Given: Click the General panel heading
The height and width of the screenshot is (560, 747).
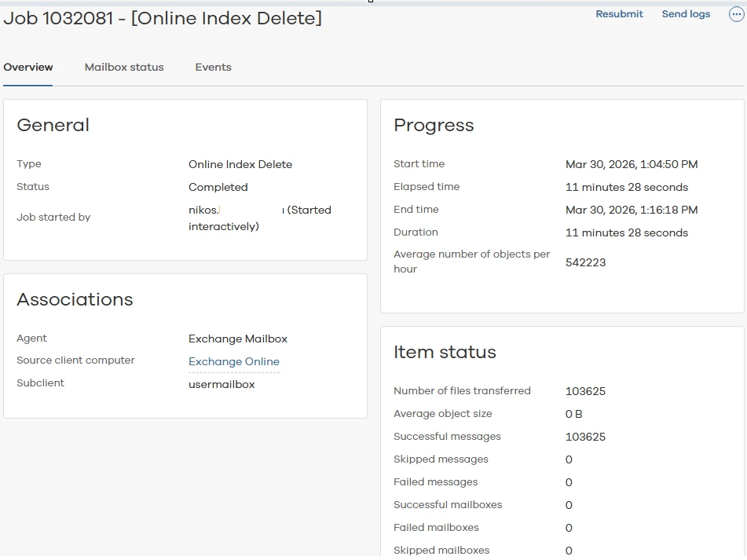Looking at the screenshot, I should (x=53, y=126).
